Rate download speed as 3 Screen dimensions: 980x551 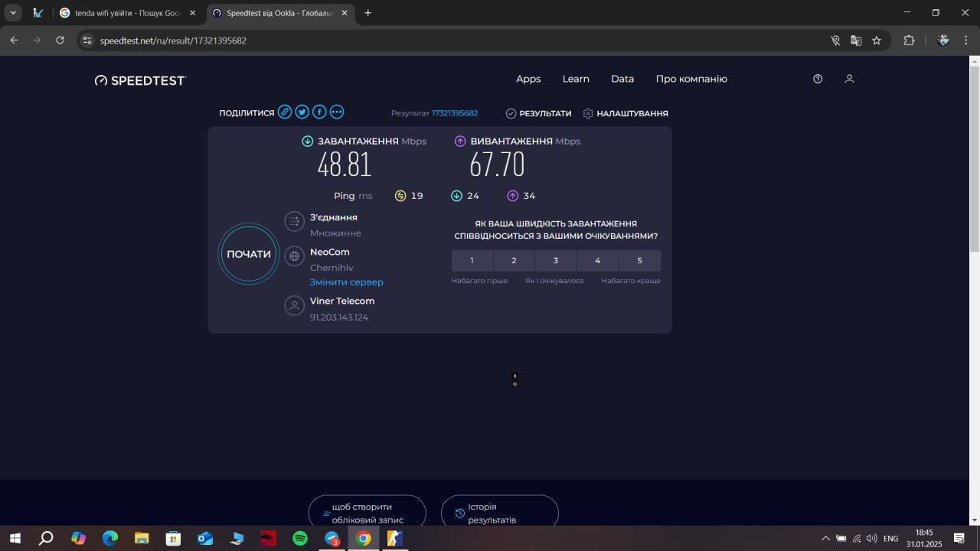pos(556,260)
